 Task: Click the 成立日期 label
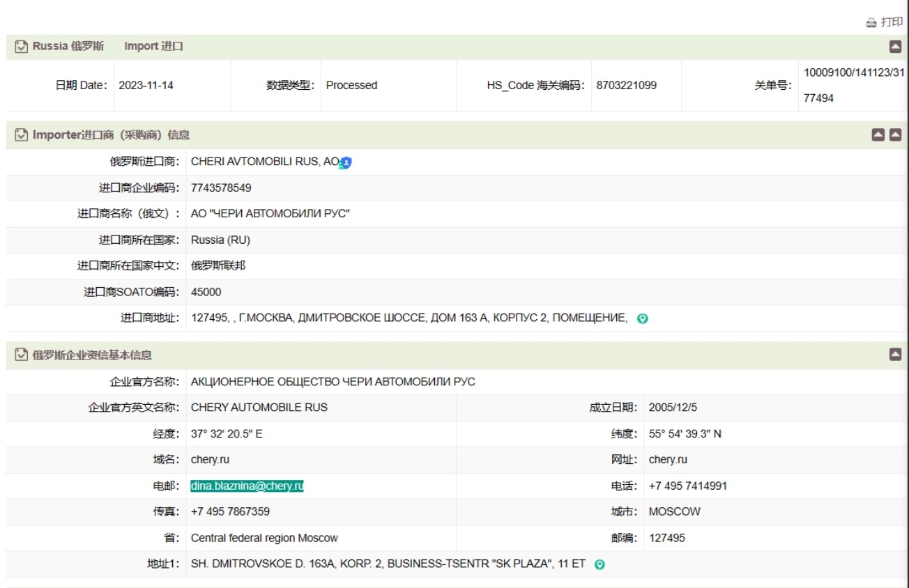tap(613, 408)
